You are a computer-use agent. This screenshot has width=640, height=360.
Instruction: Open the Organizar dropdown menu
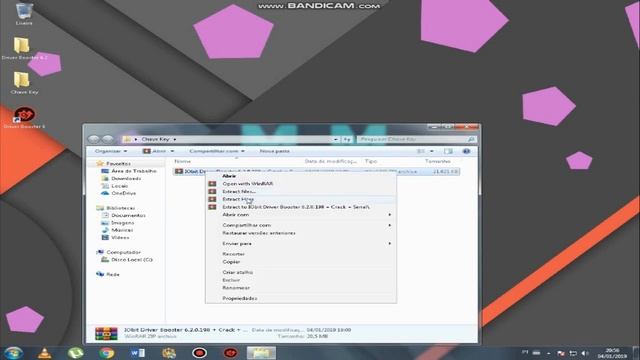point(110,151)
